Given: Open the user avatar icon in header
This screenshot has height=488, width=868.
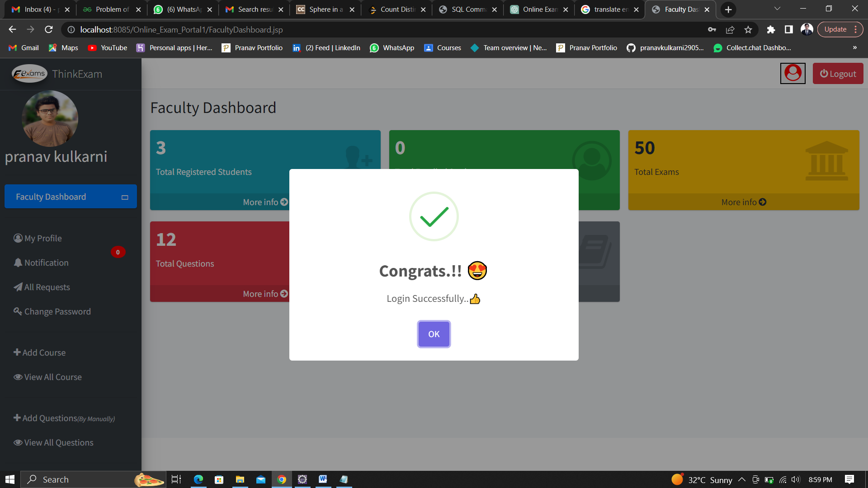Looking at the screenshot, I should (x=793, y=73).
